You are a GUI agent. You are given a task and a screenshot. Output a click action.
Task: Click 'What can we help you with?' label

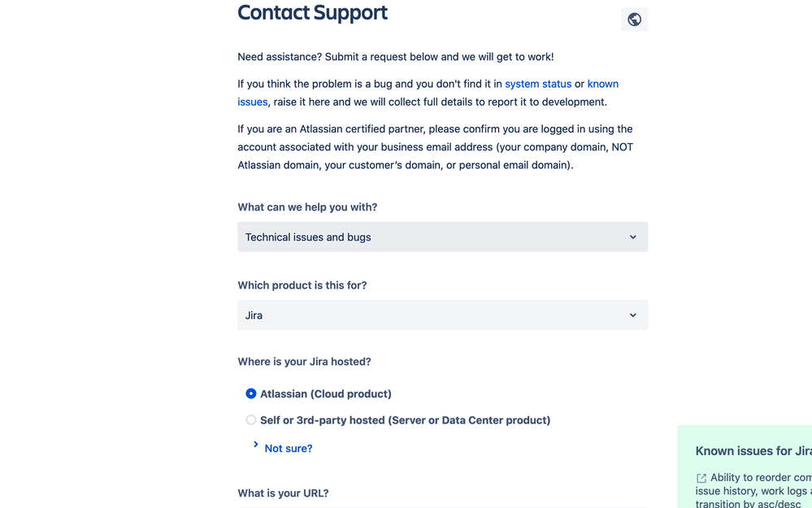[x=307, y=207]
